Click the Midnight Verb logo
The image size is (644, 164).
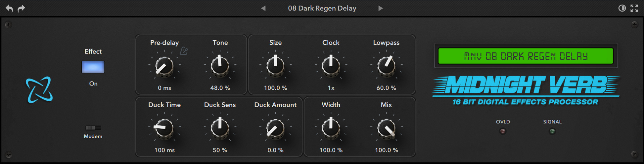point(526,90)
